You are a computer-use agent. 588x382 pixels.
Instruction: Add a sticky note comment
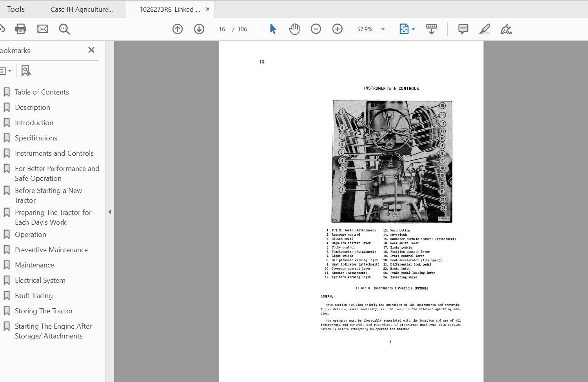[463, 29]
